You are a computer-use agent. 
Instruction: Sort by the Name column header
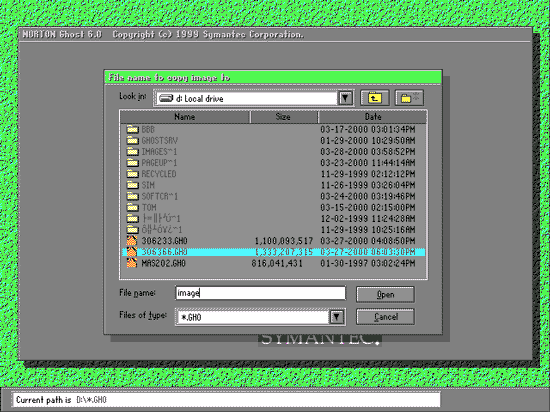(x=185, y=117)
